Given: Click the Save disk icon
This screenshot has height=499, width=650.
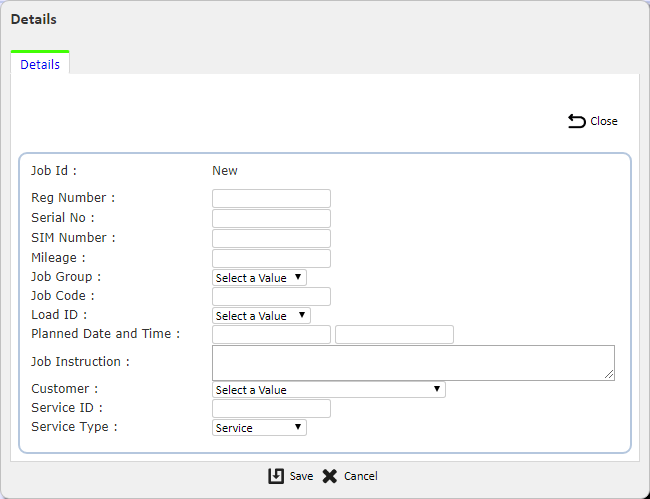Looking at the screenshot, I should tap(276, 476).
